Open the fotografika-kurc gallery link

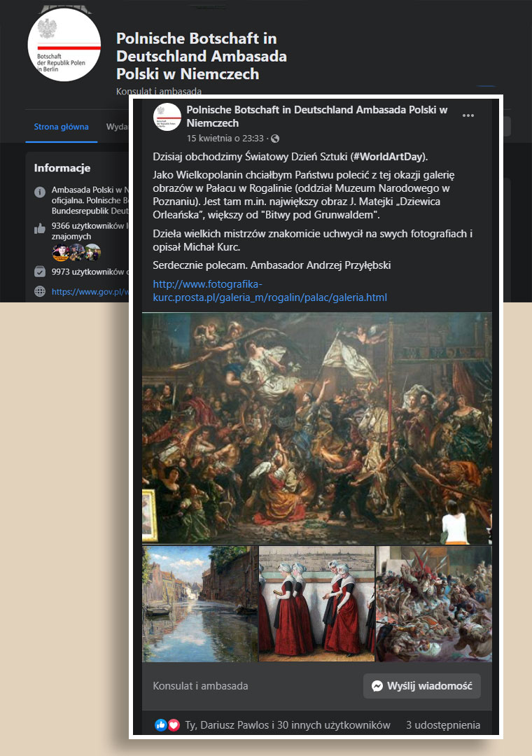coord(269,290)
